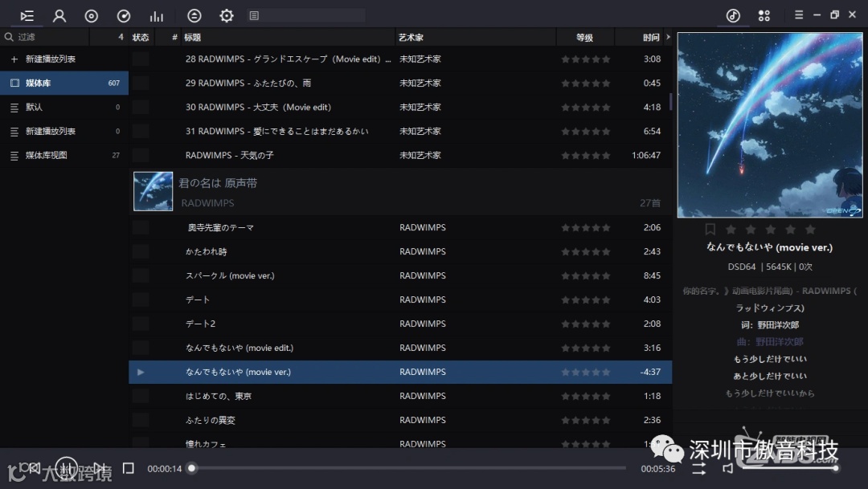868x489 pixels.
Task: Click the clock-dial icon in top toolbar
Action: [124, 15]
